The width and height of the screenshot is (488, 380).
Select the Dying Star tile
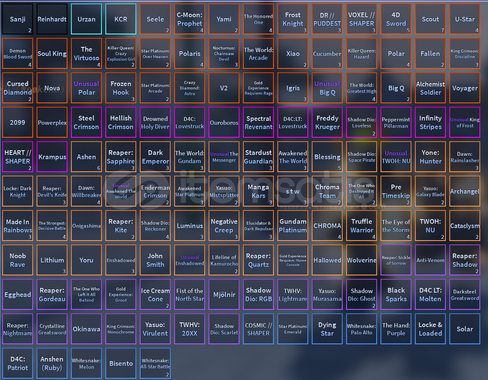pos(327,329)
